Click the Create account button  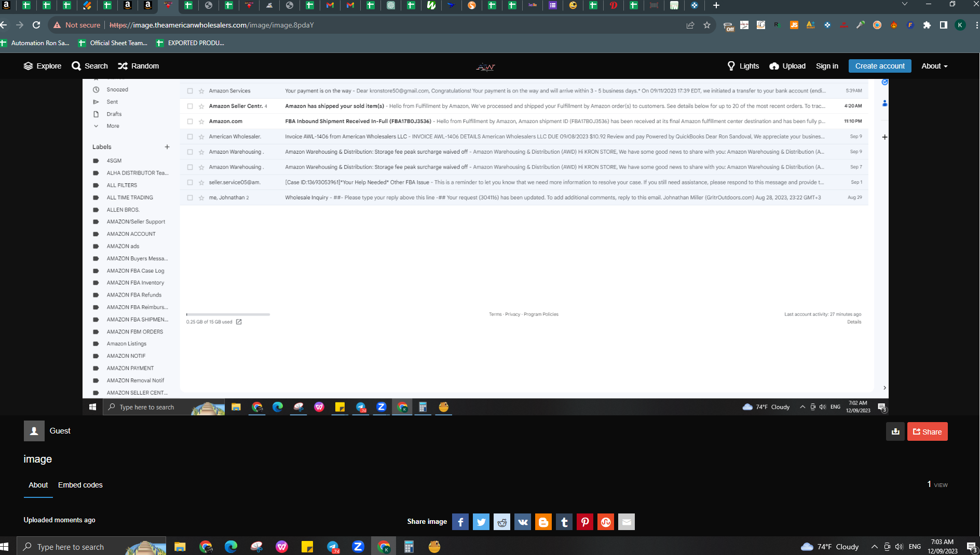click(880, 66)
